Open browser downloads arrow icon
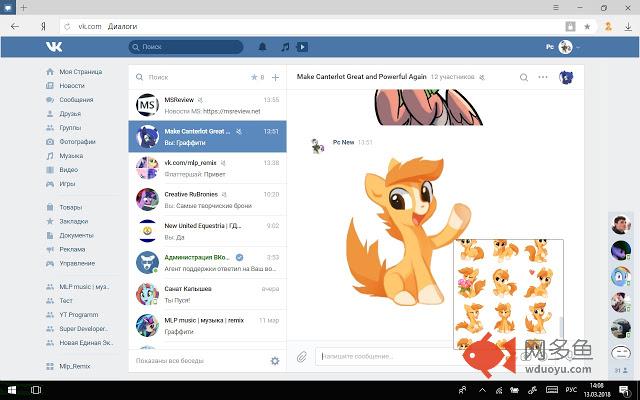Image resolution: width=640 pixels, height=400 pixels. (628, 27)
